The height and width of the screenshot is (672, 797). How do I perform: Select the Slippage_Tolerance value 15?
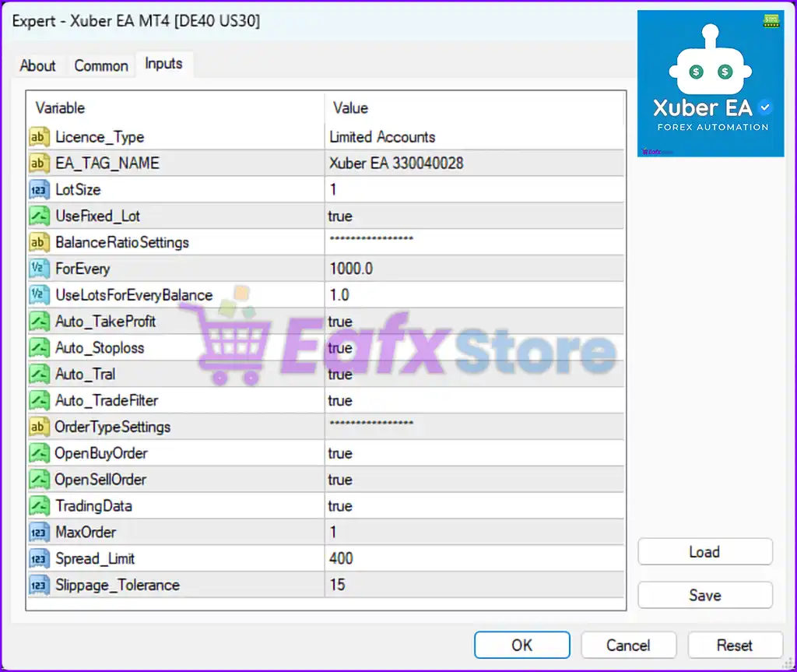474,585
